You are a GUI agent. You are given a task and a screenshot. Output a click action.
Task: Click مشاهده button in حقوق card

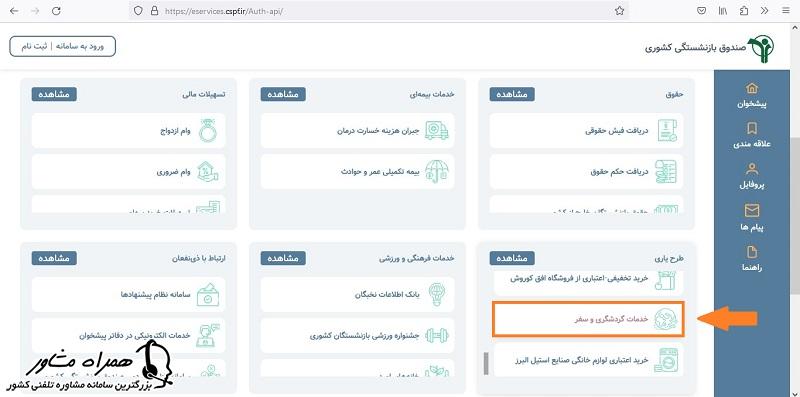[x=512, y=94]
